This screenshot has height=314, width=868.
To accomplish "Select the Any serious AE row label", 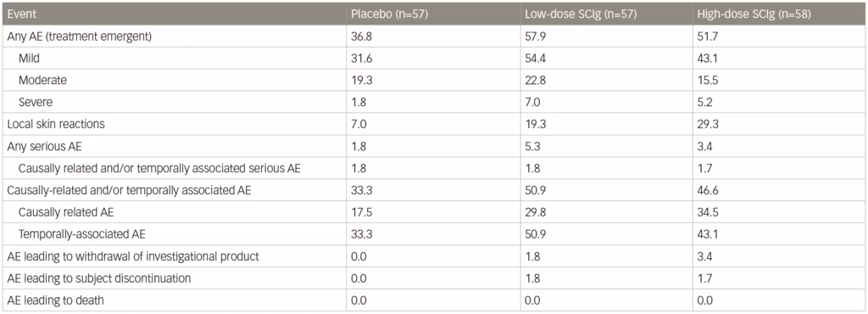I will [41, 146].
